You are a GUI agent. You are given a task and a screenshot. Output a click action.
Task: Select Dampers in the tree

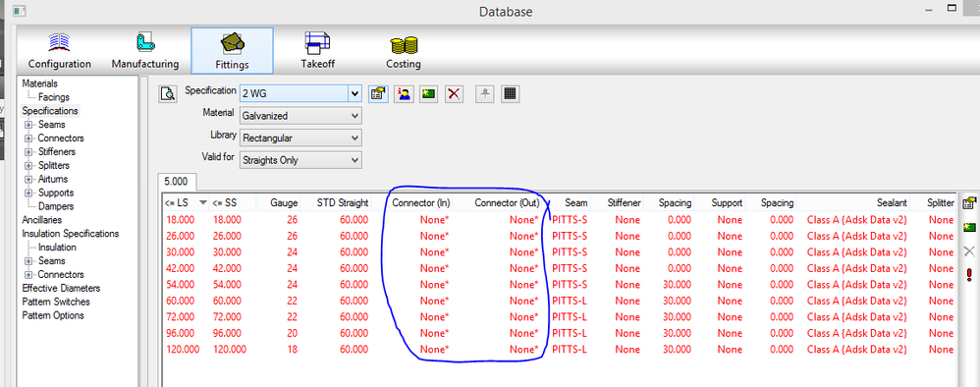click(56, 206)
